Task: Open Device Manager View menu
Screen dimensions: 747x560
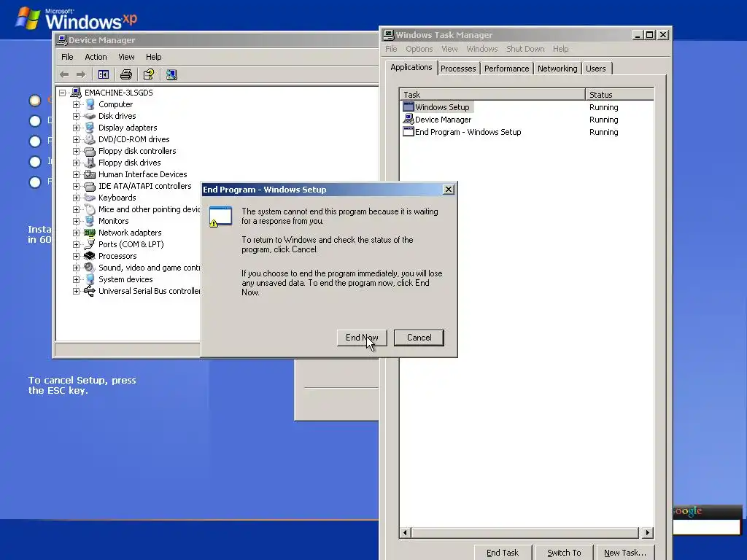Action: [x=126, y=57]
